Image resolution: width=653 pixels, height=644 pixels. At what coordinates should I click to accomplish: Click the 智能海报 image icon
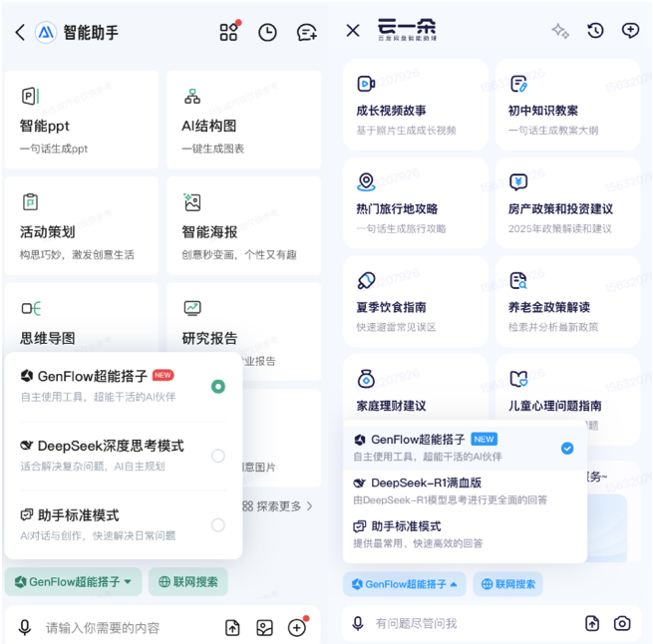192,202
